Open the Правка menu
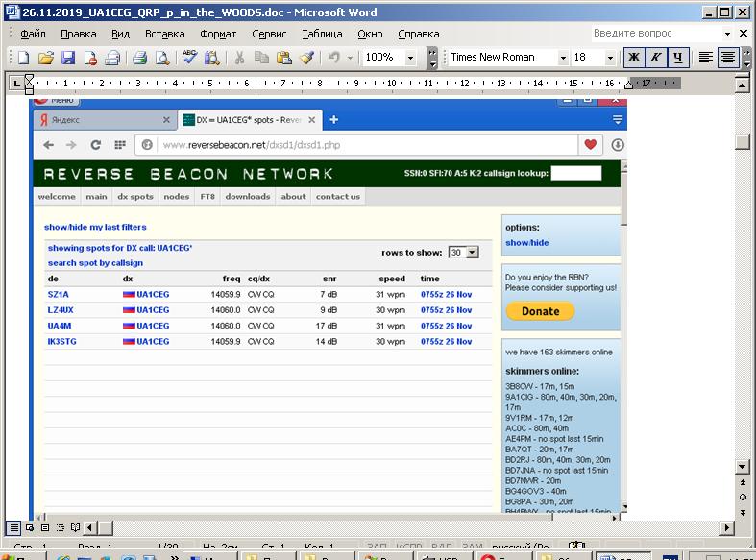Viewport: 756px width, 560px height. coord(79,34)
